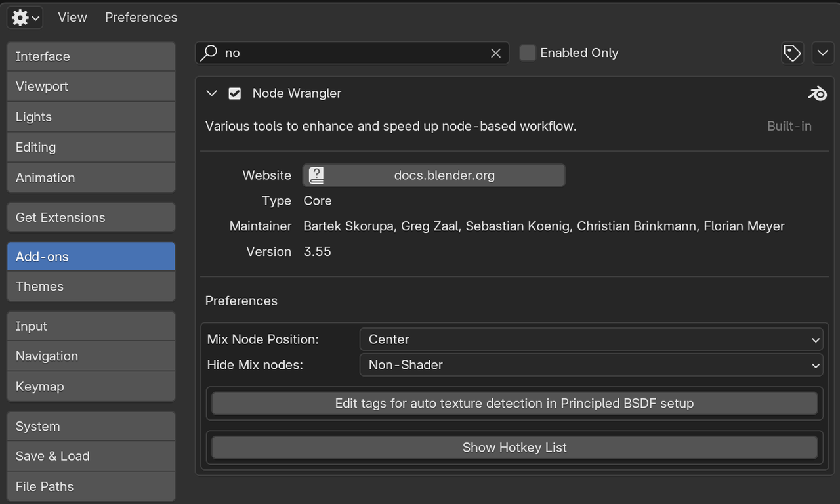The height and width of the screenshot is (504, 840).
Task: Collapse the Node Wrangler details
Action: coord(211,94)
